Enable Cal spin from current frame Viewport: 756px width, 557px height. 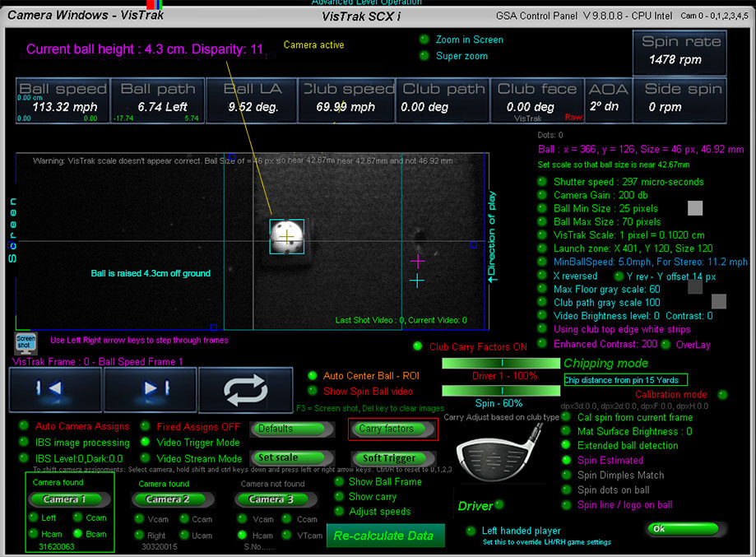[x=566, y=416]
